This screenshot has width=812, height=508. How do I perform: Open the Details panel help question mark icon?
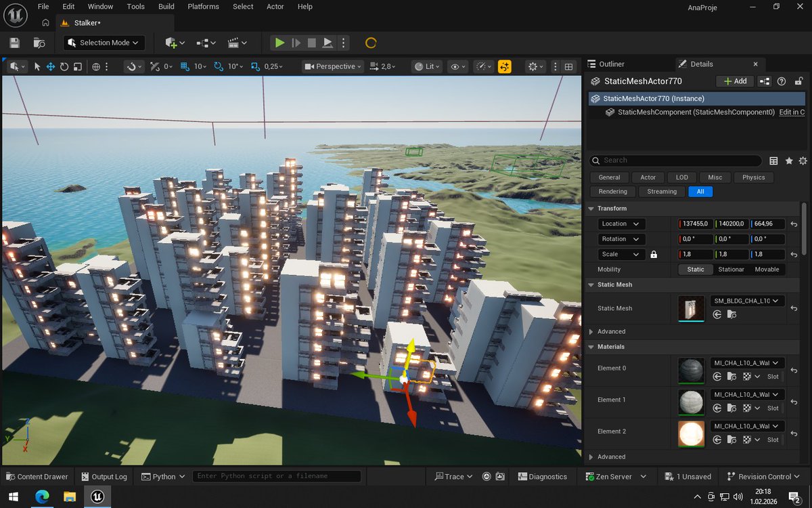(782, 81)
